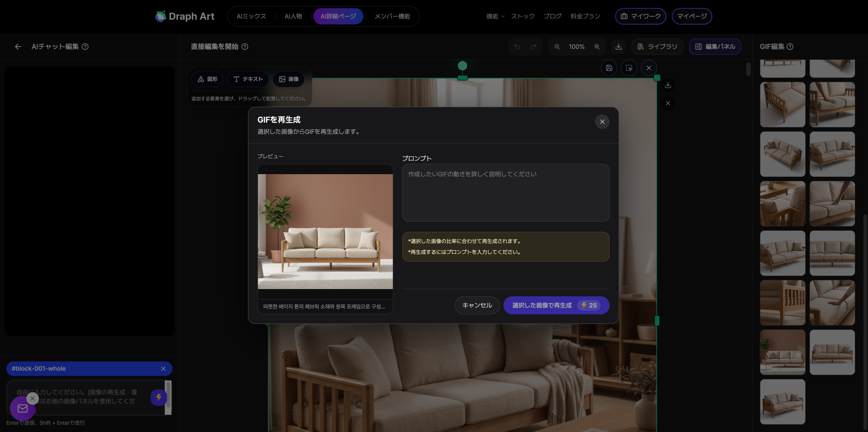The height and width of the screenshot is (432, 868).
Task: Click the toolbar download icon
Action: [x=619, y=47]
